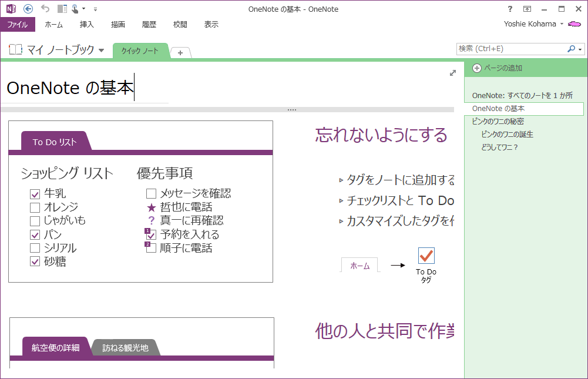This screenshot has height=379, width=588.
Task: Click the Yoshie Kohama account name
Action: 530,24
